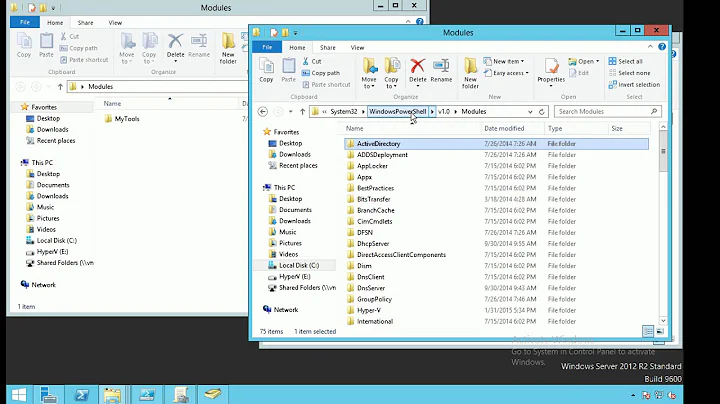The image size is (720, 404).
Task: Select Hyper-V folder in list
Action: (369, 310)
